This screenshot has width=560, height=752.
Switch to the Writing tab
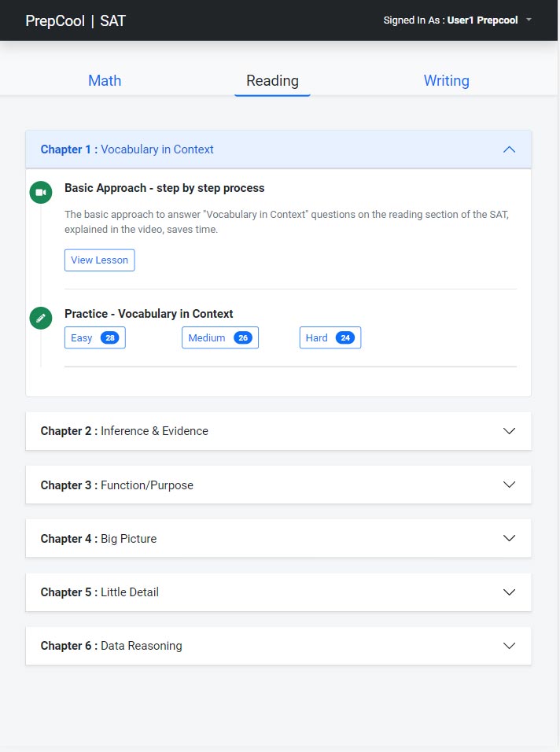click(447, 80)
